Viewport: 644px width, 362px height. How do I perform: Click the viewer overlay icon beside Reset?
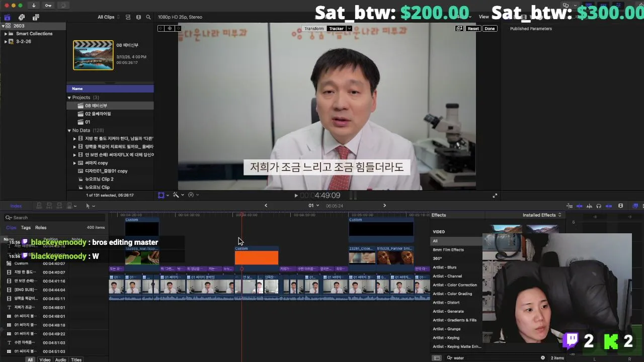pos(459,29)
